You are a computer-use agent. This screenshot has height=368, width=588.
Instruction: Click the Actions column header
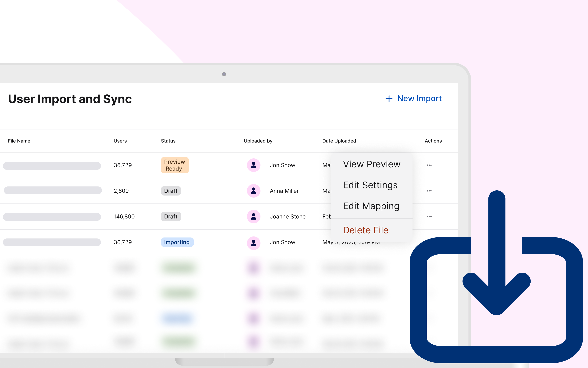433,141
